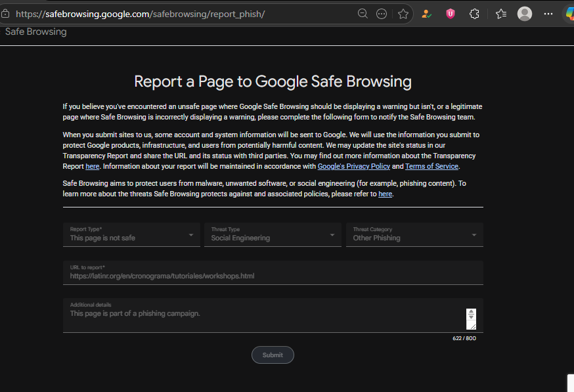Open the policies 'here' link

pos(385,194)
